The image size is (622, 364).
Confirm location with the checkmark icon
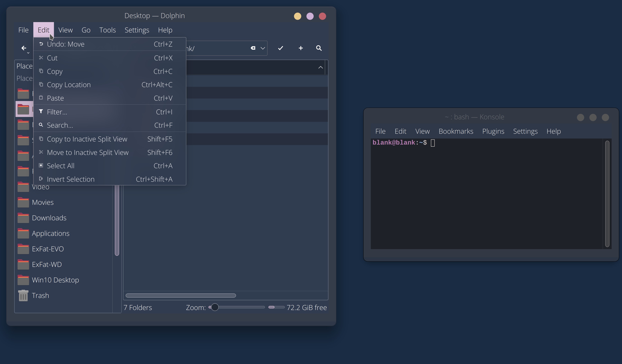click(x=280, y=48)
